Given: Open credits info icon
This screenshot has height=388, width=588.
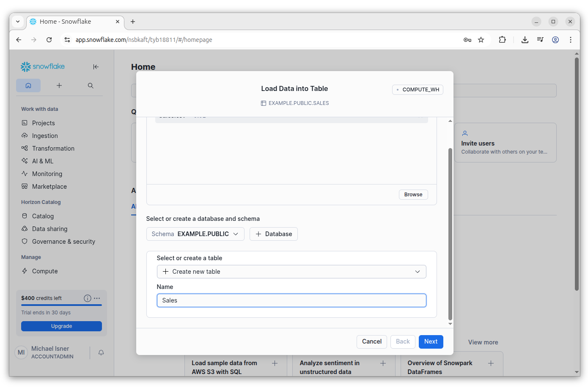Looking at the screenshot, I should (87, 298).
